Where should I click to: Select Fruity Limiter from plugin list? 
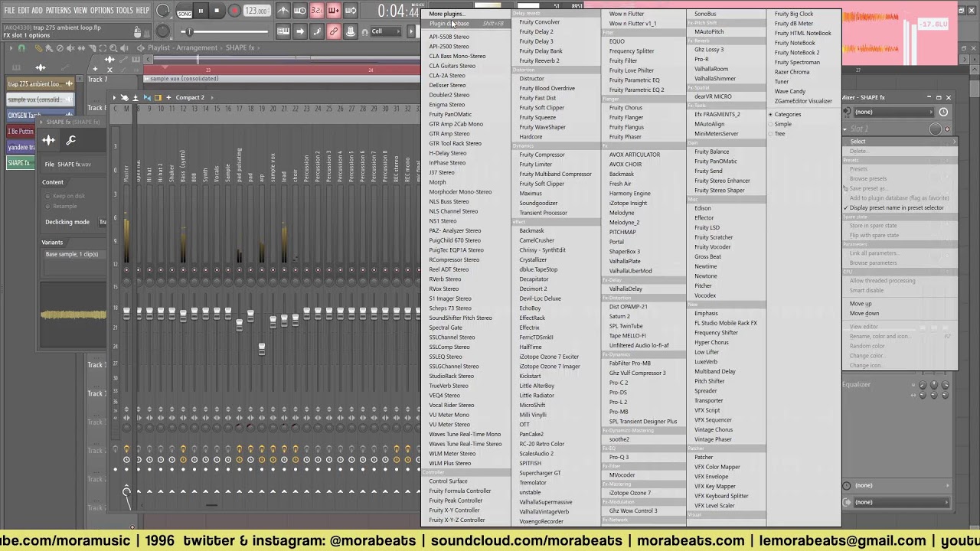click(x=536, y=165)
